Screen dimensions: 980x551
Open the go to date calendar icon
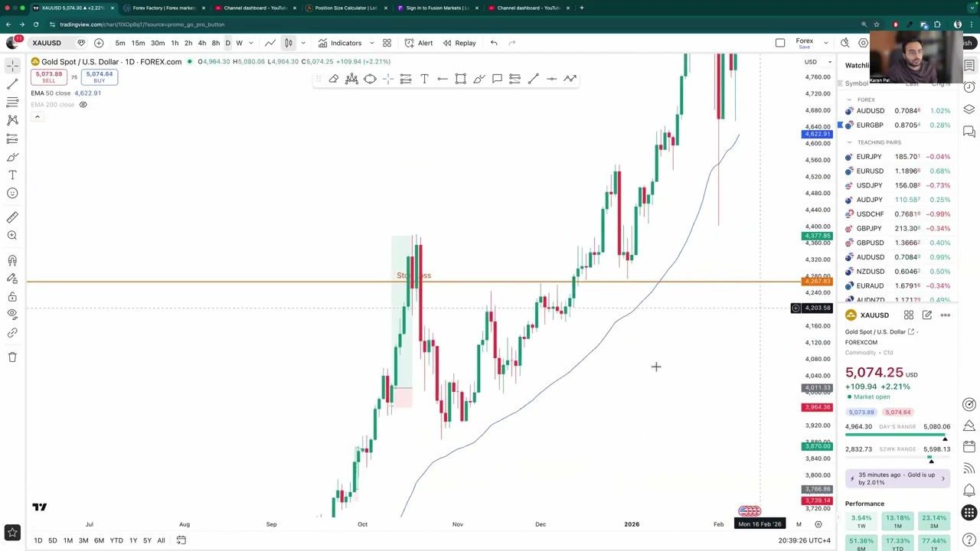coord(181,540)
